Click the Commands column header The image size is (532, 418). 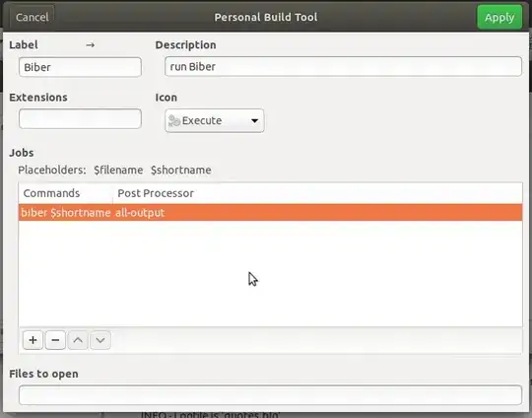66,193
